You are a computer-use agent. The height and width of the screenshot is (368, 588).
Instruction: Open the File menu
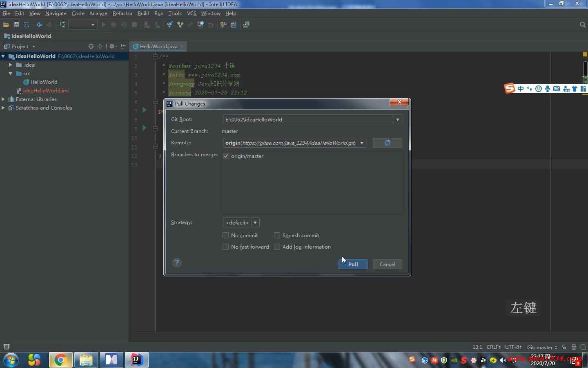coord(6,13)
